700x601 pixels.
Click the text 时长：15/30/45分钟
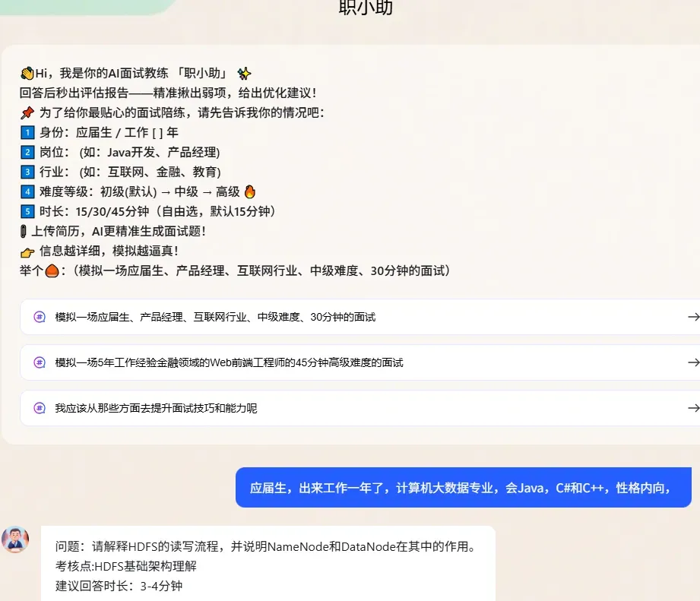(x=157, y=211)
